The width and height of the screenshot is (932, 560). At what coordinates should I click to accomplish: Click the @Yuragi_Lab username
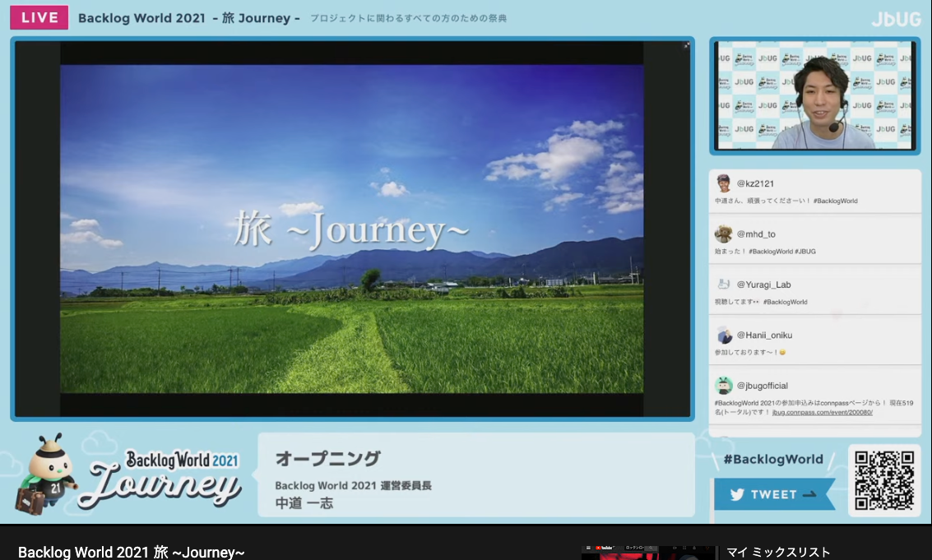(764, 285)
